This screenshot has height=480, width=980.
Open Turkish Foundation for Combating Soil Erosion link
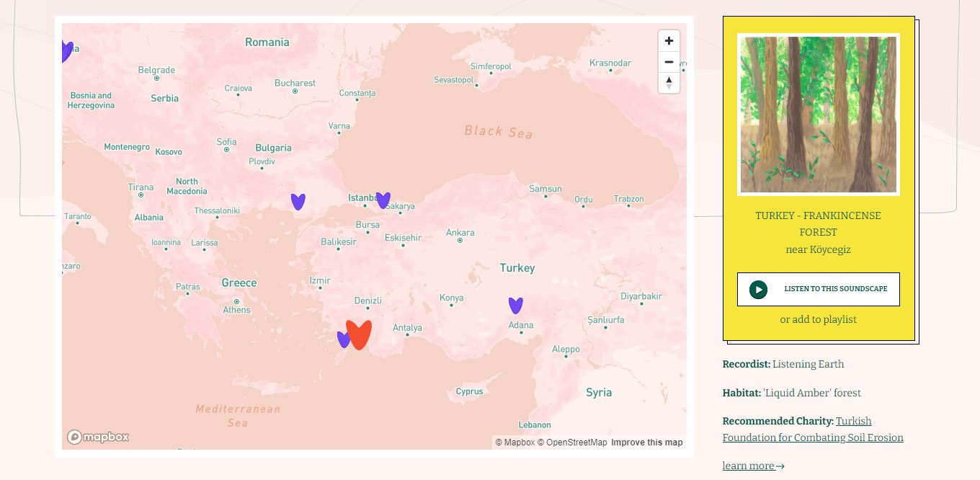813,430
